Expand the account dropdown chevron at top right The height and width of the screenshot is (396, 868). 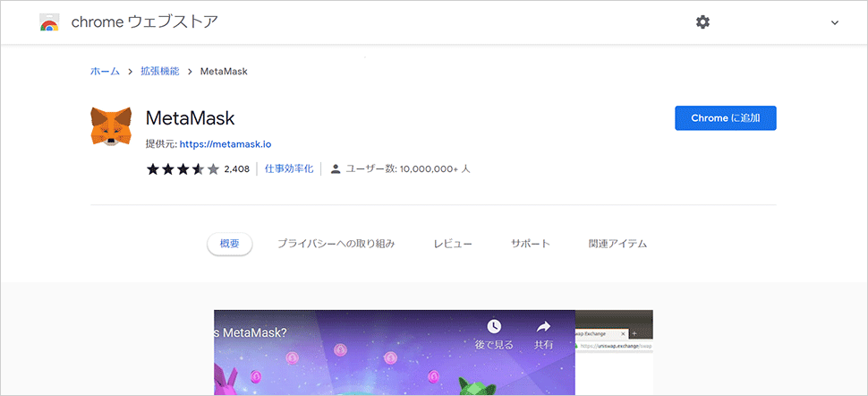(835, 22)
